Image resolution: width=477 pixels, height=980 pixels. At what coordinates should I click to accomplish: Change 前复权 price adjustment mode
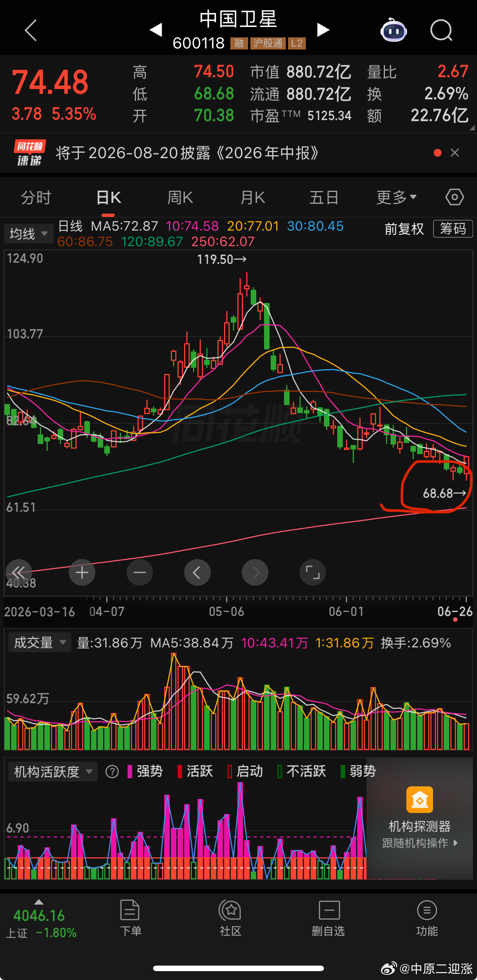[404, 229]
